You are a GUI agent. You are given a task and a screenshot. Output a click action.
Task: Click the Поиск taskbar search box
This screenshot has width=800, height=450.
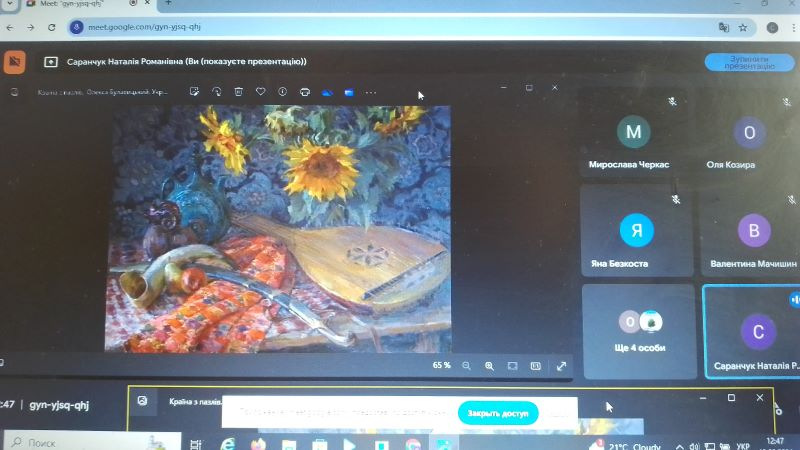(x=92, y=442)
